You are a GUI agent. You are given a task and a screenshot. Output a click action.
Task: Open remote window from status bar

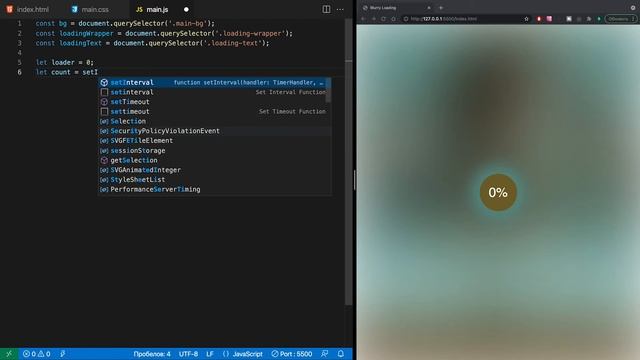[x=9, y=354]
